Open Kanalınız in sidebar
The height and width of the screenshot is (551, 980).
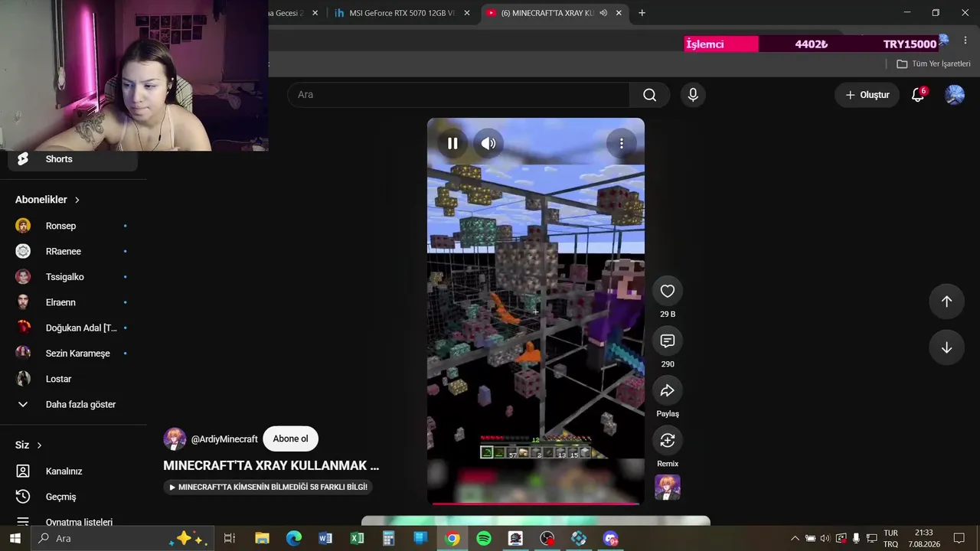click(73, 471)
